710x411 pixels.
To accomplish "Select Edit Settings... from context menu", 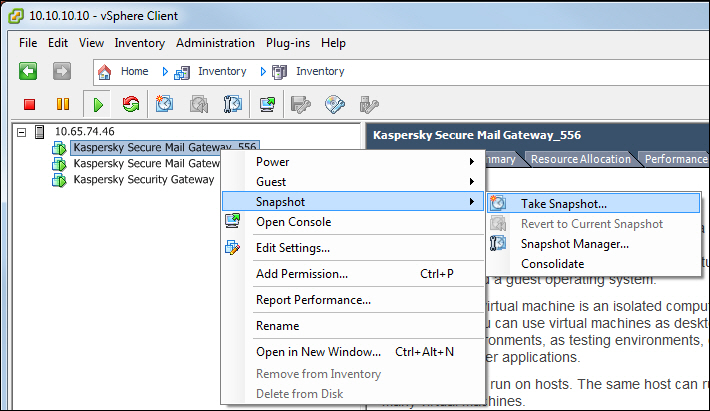I will tap(292, 248).
